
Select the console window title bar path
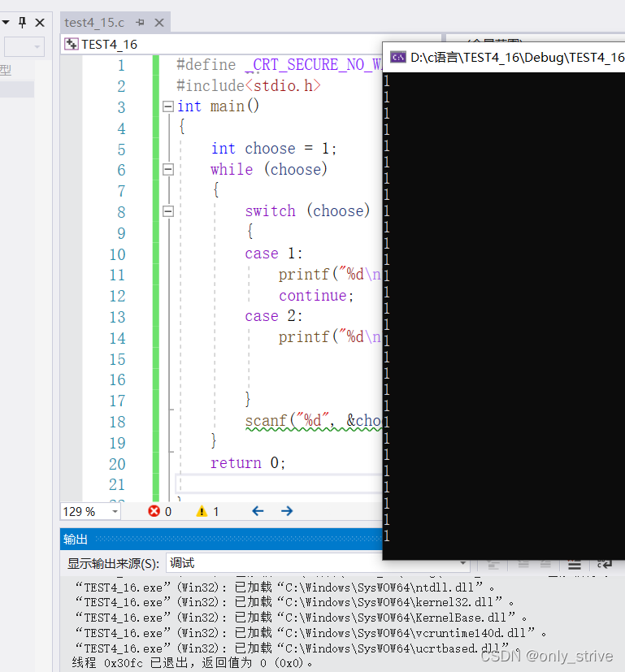click(x=517, y=57)
